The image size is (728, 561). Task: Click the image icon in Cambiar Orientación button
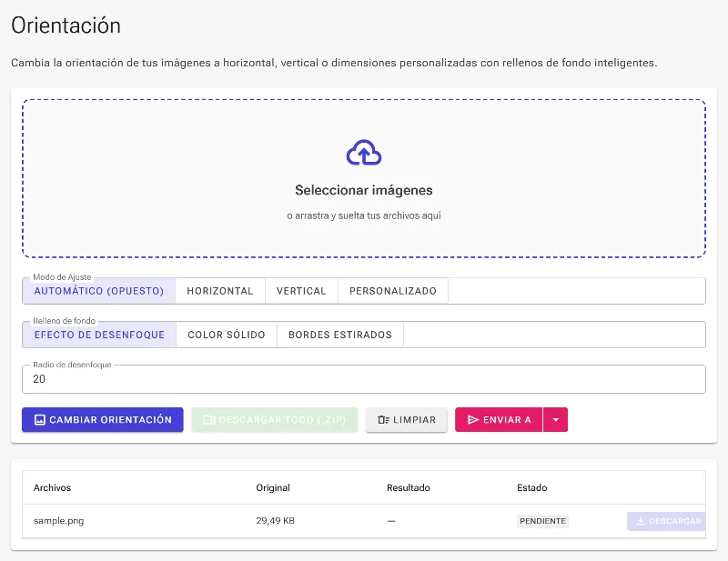(x=40, y=420)
